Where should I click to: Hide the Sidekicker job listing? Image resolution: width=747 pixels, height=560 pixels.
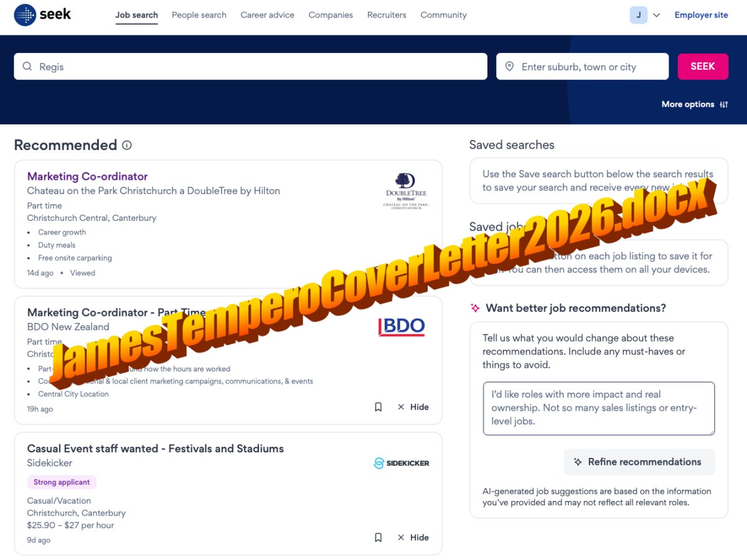click(413, 538)
